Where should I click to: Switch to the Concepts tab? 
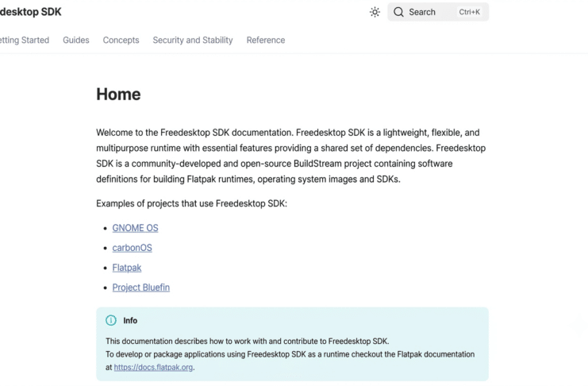(x=121, y=41)
